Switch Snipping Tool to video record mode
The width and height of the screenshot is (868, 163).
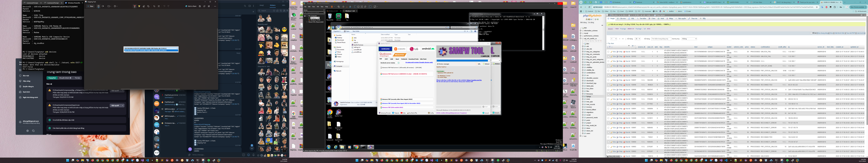pos(103,6)
